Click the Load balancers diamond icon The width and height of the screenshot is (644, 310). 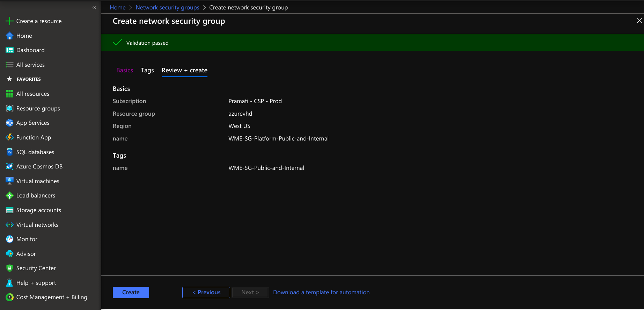pos(9,196)
